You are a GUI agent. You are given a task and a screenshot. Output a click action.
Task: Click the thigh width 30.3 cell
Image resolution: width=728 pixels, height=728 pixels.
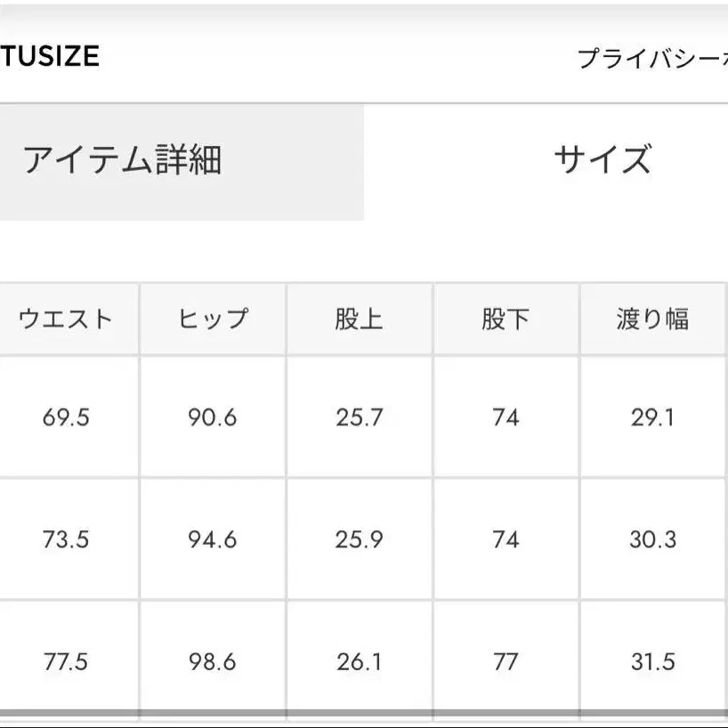pos(652,539)
